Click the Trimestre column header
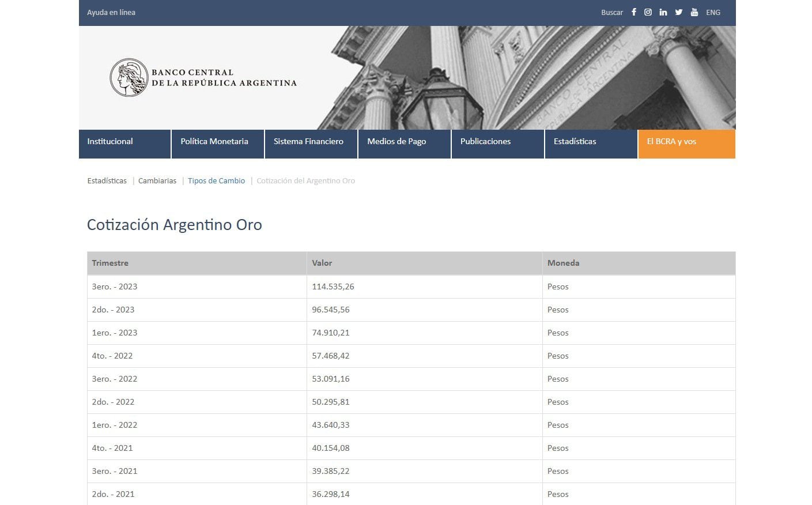812x505 pixels. tap(110, 263)
